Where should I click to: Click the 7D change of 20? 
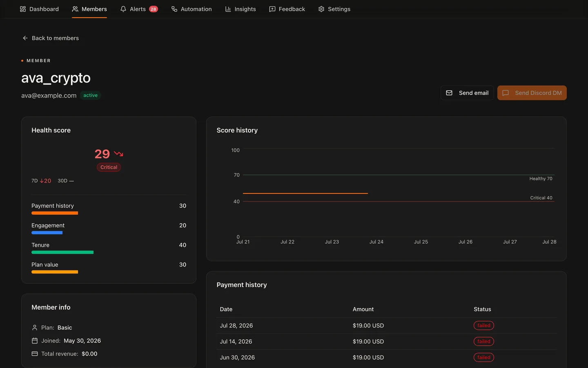point(45,181)
